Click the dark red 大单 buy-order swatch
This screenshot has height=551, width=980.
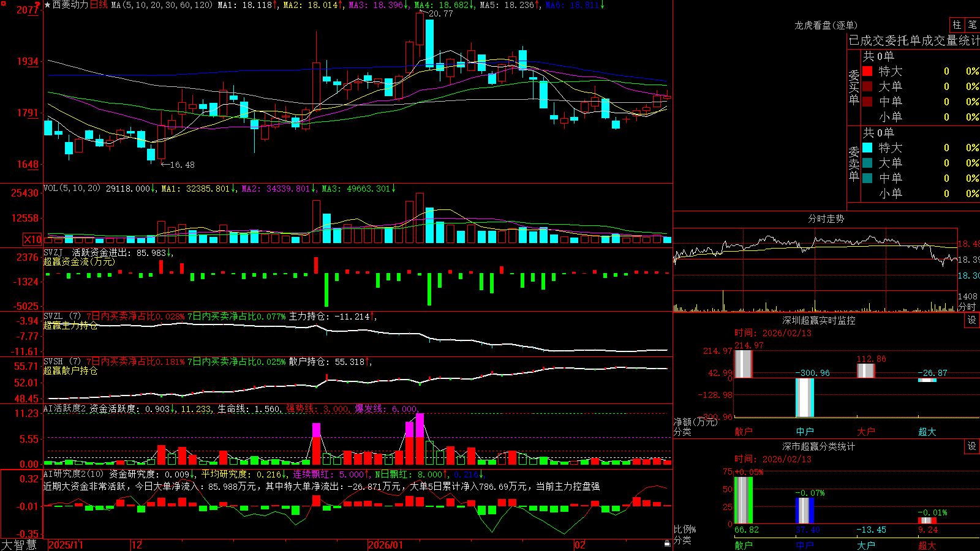(867, 86)
